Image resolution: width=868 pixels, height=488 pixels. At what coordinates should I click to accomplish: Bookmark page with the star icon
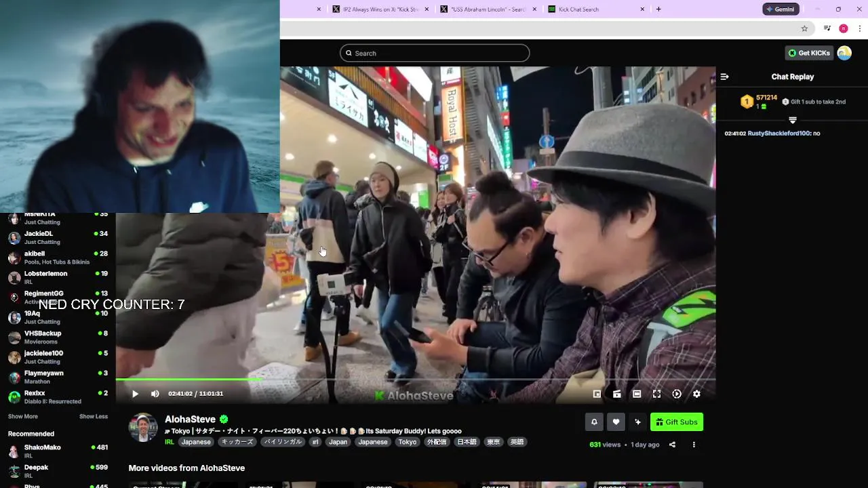(804, 28)
